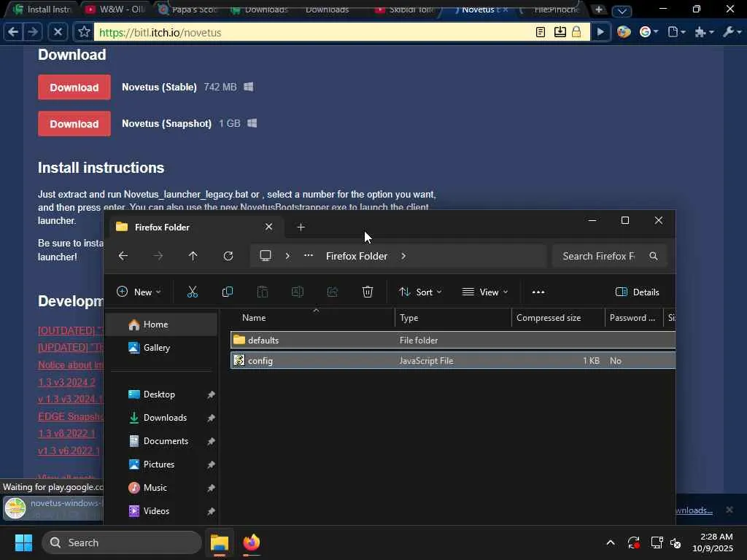Open the Google account toolbar dropdown
The width and height of the screenshot is (747, 560).
[x=649, y=32]
